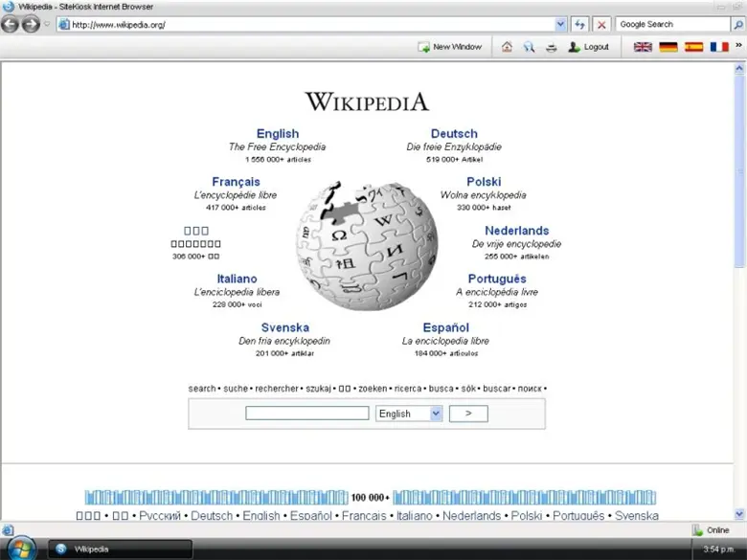Screen dimensions: 747x560
Task: Open the navigation history dropdown arrow
Action: pyautogui.click(x=47, y=24)
